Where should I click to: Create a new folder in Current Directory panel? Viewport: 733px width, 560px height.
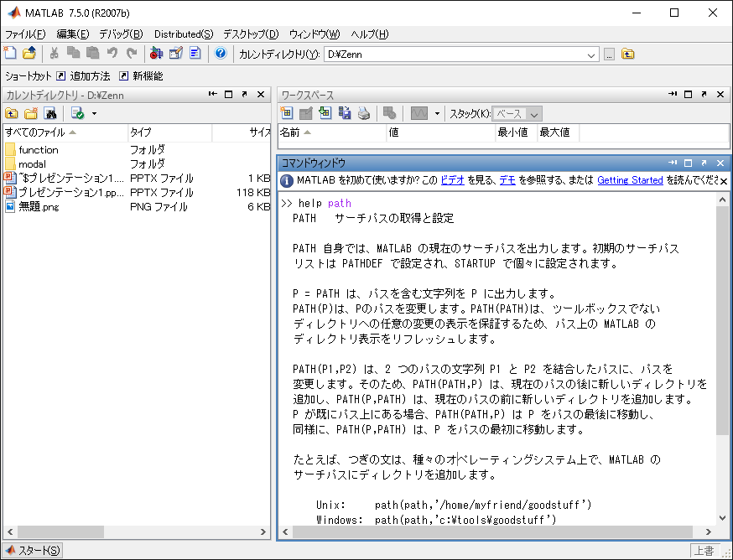coord(31,113)
